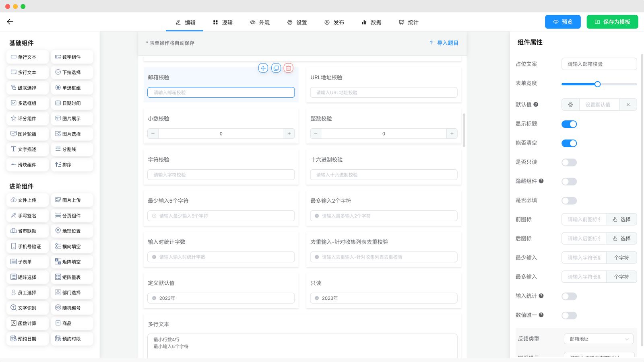
Task: Add 图片轮播 component
Action: (27, 134)
